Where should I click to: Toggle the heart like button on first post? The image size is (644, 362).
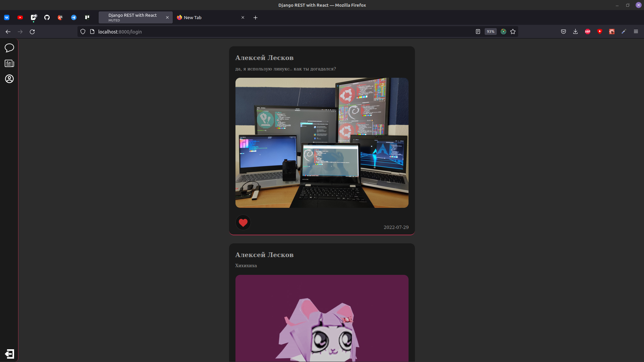click(x=243, y=223)
